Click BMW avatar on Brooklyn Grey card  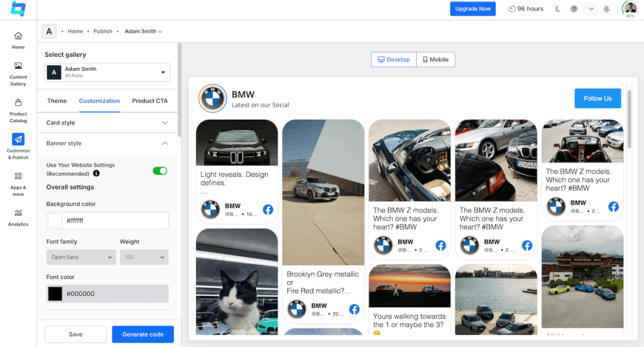(297, 309)
